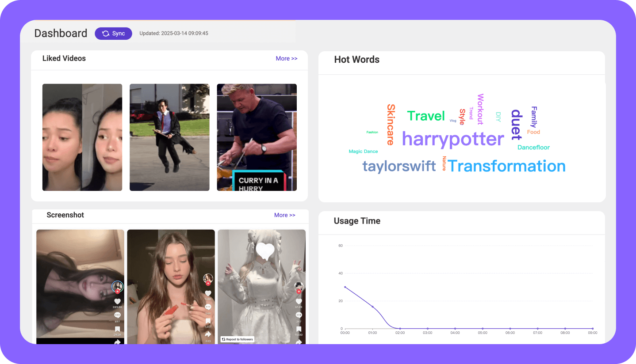Click the circular arrows icon inside Sync
The image size is (636, 364).
[x=106, y=34]
